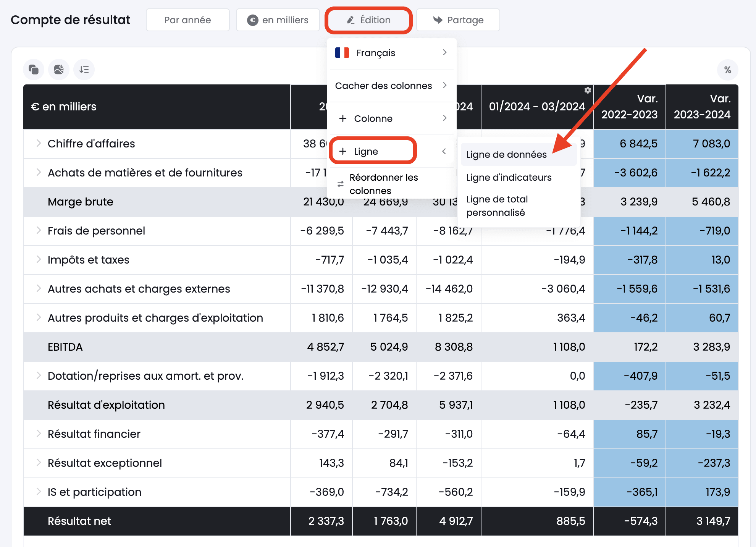
Task: Expand the Résultat financier row
Action: 39,434
